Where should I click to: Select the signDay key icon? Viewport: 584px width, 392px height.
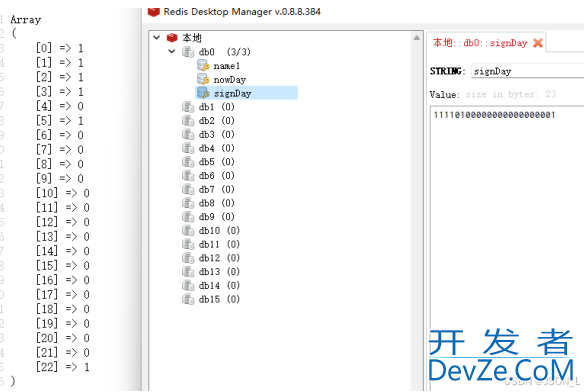(x=203, y=93)
